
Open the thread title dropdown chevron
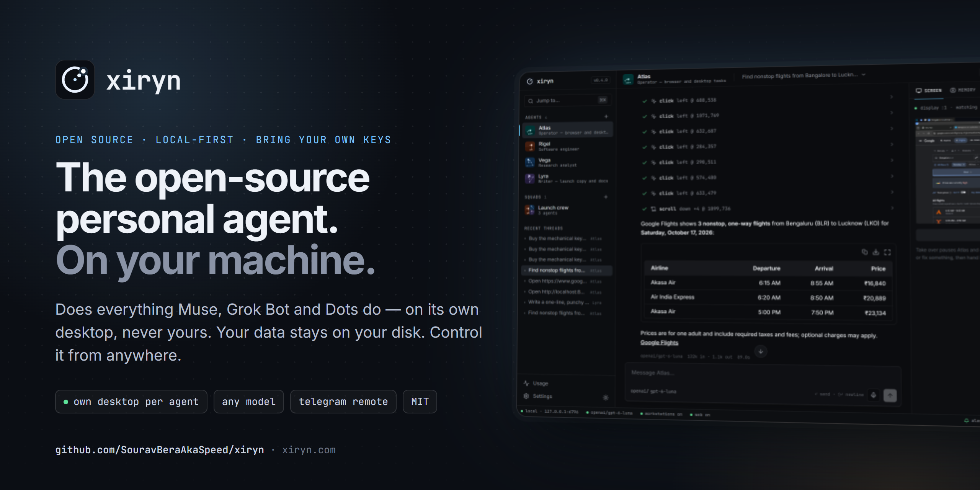[864, 75]
